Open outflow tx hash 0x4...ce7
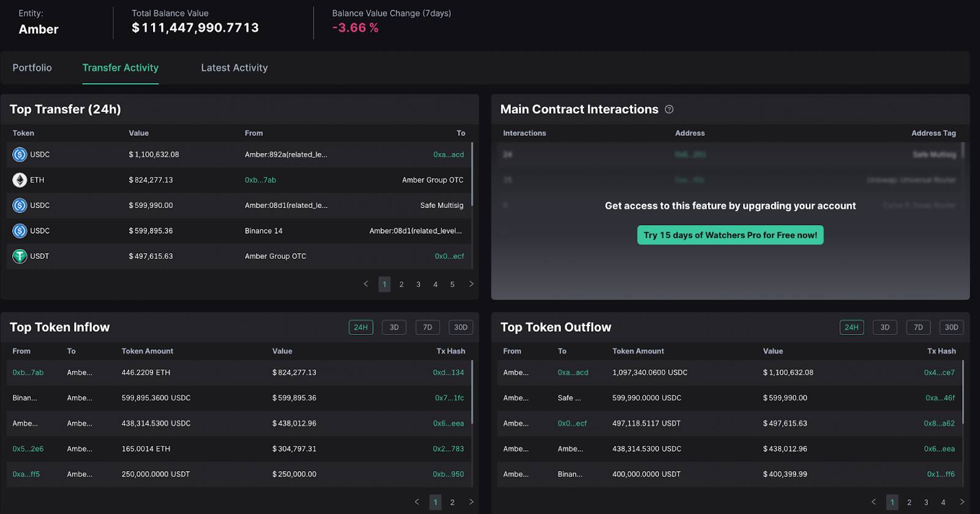This screenshot has width=980, height=514. pos(940,373)
